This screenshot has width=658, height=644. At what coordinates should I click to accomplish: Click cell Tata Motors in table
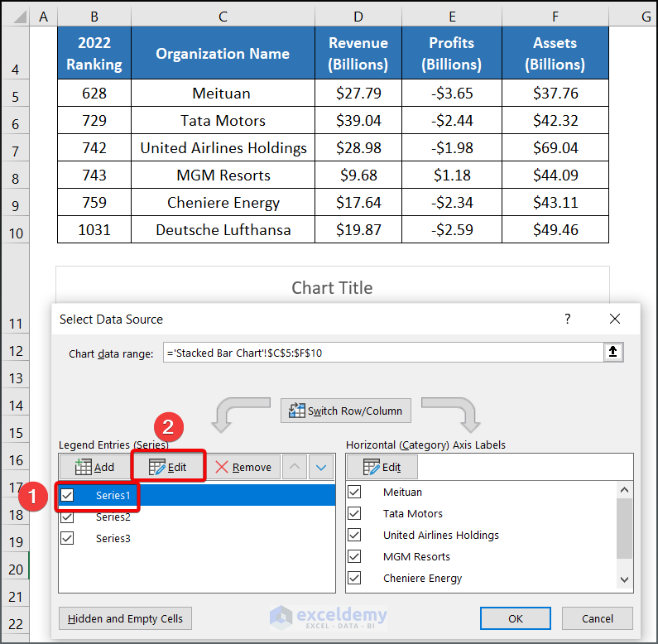tap(223, 121)
